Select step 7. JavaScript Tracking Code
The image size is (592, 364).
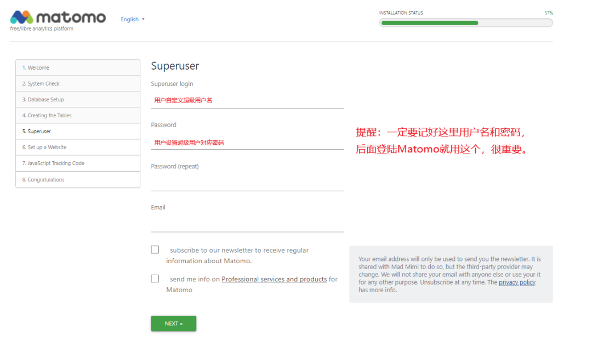click(78, 163)
